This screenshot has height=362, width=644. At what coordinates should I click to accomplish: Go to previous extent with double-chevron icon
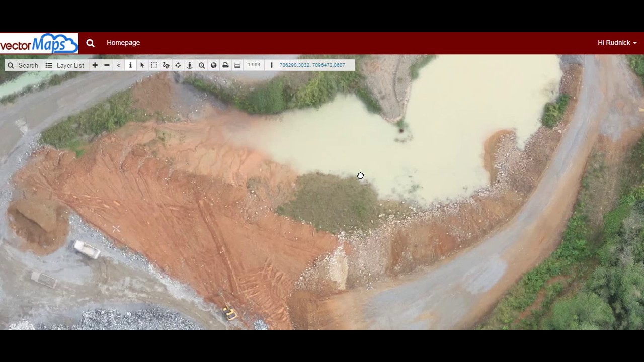click(x=119, y=65)
